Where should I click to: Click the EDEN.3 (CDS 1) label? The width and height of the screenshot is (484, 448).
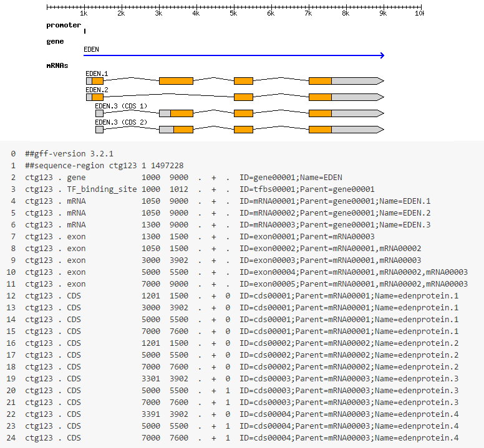point(121,106)
